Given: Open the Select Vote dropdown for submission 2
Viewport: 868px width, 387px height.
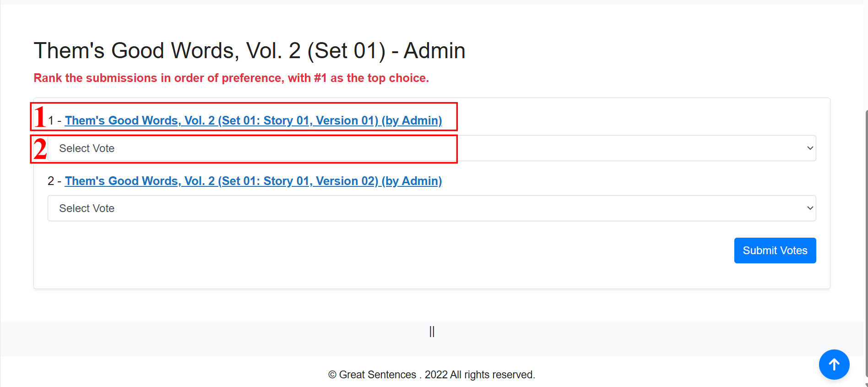Looking at the screenshot, I should (432, 208).
